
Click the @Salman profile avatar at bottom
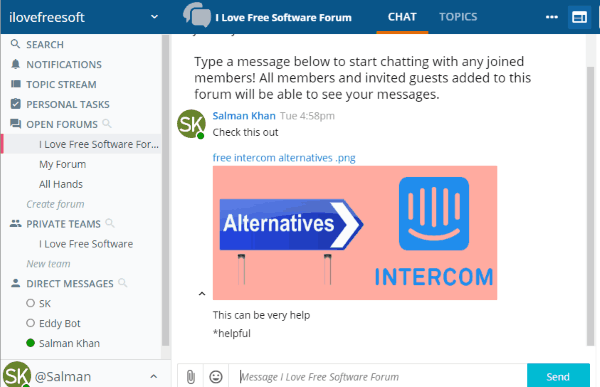coord(17,375)
